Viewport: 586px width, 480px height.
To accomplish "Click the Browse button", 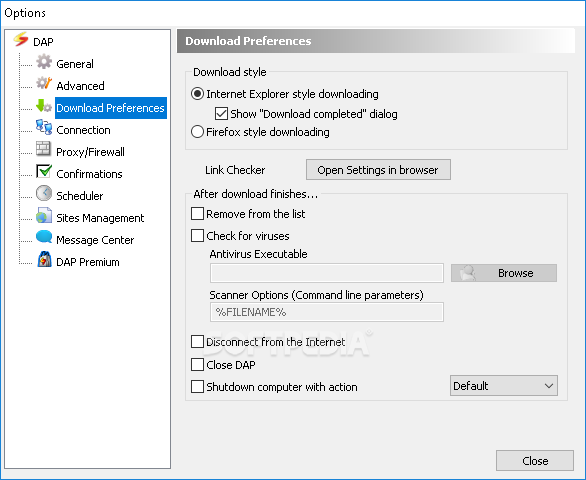I will click(x=504, y=273).
